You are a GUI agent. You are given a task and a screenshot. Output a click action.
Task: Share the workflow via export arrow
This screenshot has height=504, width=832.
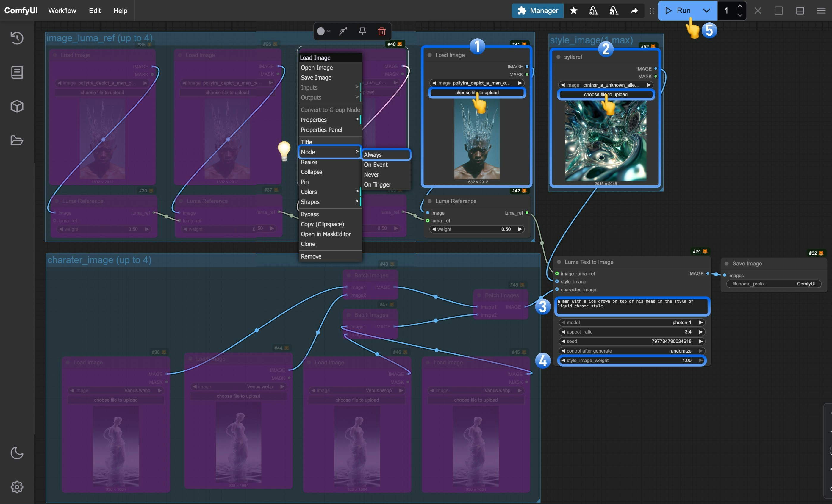tap(634, 10)
